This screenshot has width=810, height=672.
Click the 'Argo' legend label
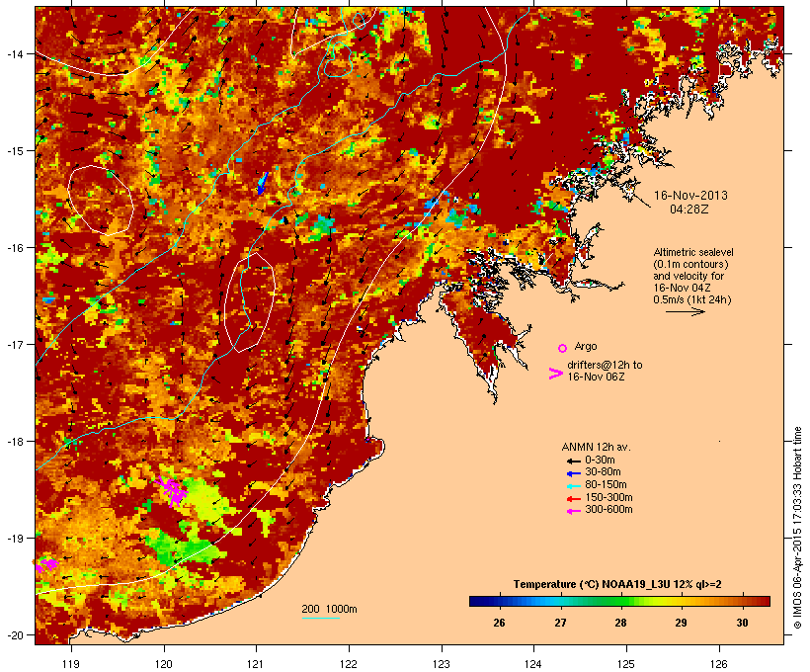click(x=586, y=346)
